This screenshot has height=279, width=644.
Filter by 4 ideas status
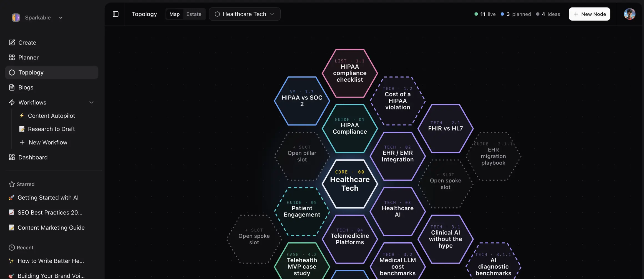click(548, 14)
